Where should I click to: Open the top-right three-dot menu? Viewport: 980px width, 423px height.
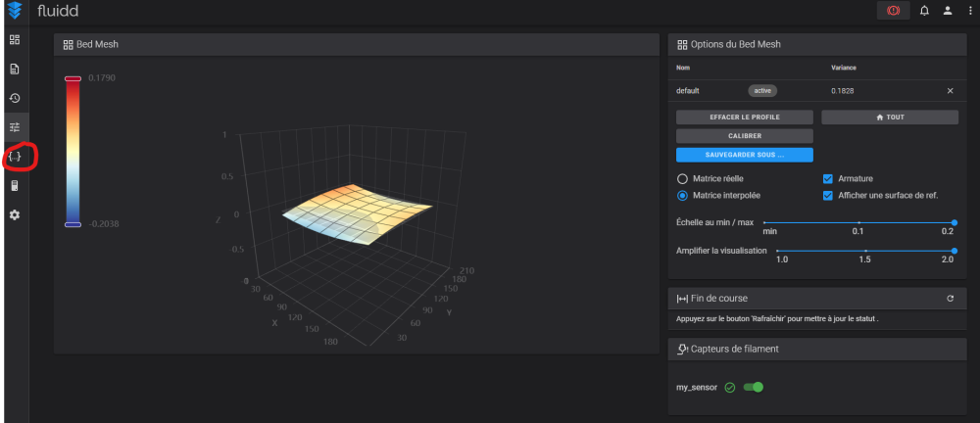coord(970,11)
